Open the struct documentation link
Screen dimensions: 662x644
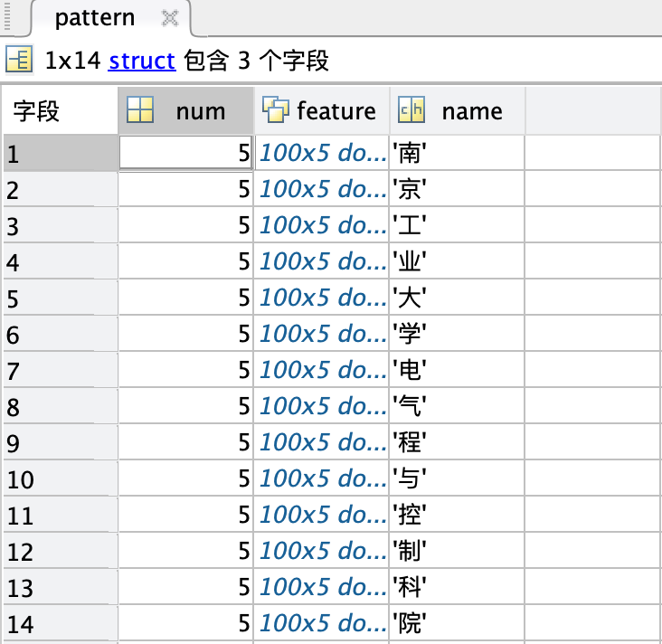142,61
